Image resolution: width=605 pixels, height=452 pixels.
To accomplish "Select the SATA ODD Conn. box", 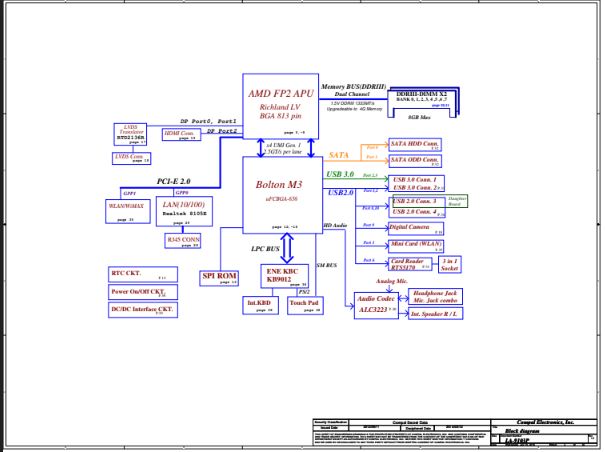I will pos(415,161).
